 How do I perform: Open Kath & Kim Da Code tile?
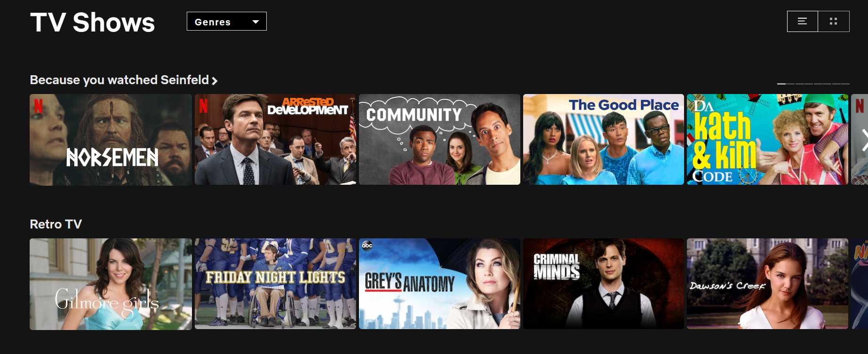tap(767, 139)
